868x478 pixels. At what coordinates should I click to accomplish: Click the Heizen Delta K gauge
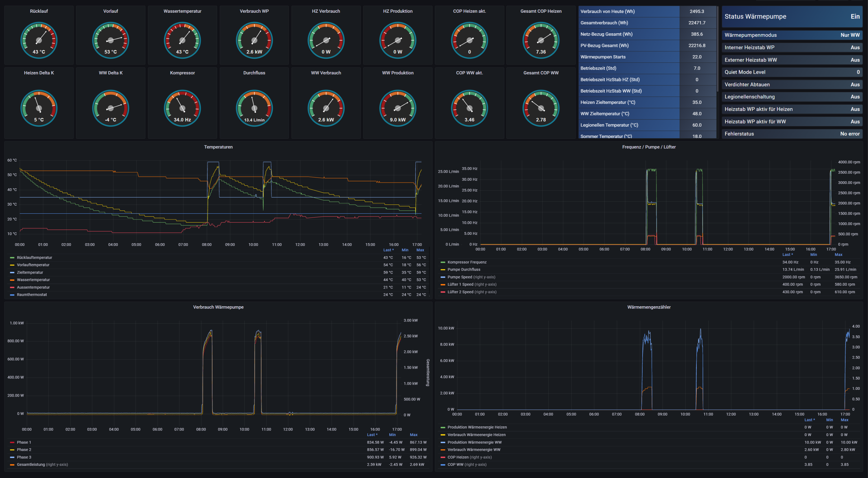pos(39,108)
